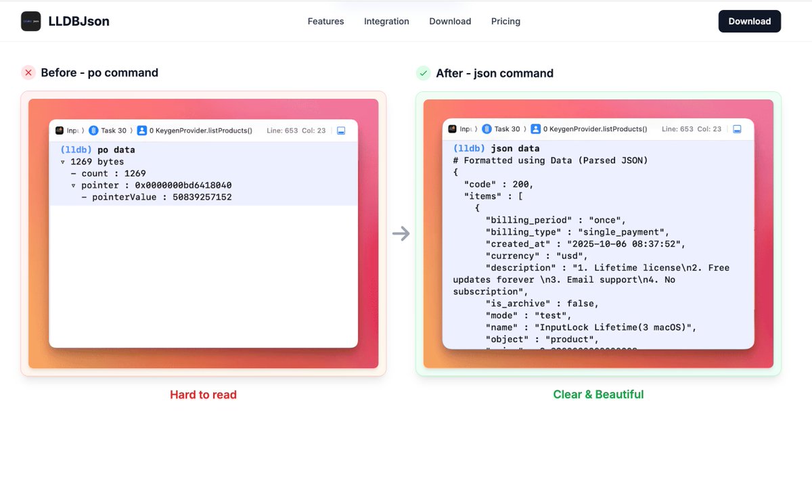Click the '"currency" : "usd"' line
The width and height of the screenshot is (812, 504).
[537, 256]
